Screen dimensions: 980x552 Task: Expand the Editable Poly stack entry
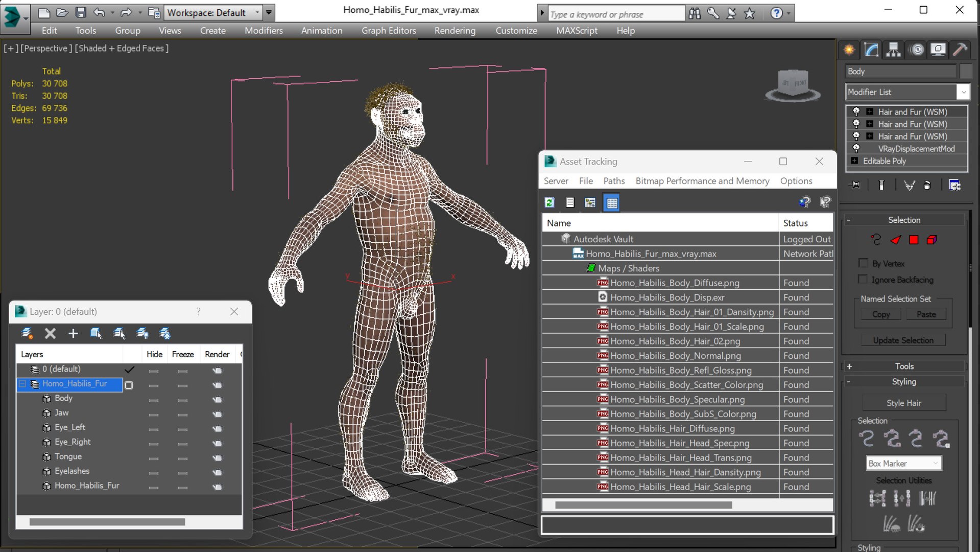tap(854, 161)
